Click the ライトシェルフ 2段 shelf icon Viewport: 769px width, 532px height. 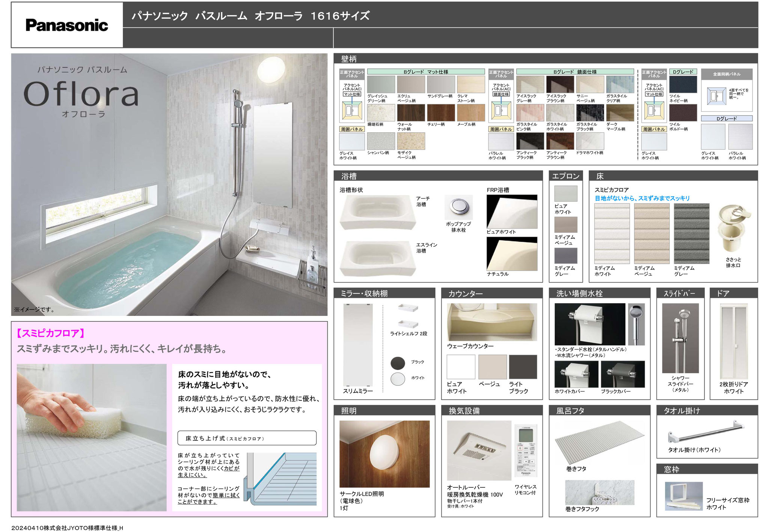(x=408, y=316)
